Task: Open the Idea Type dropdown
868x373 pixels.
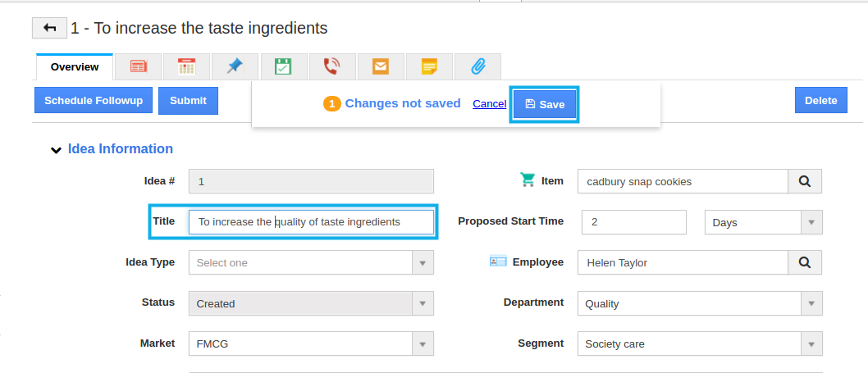Action: coord(311,262)
